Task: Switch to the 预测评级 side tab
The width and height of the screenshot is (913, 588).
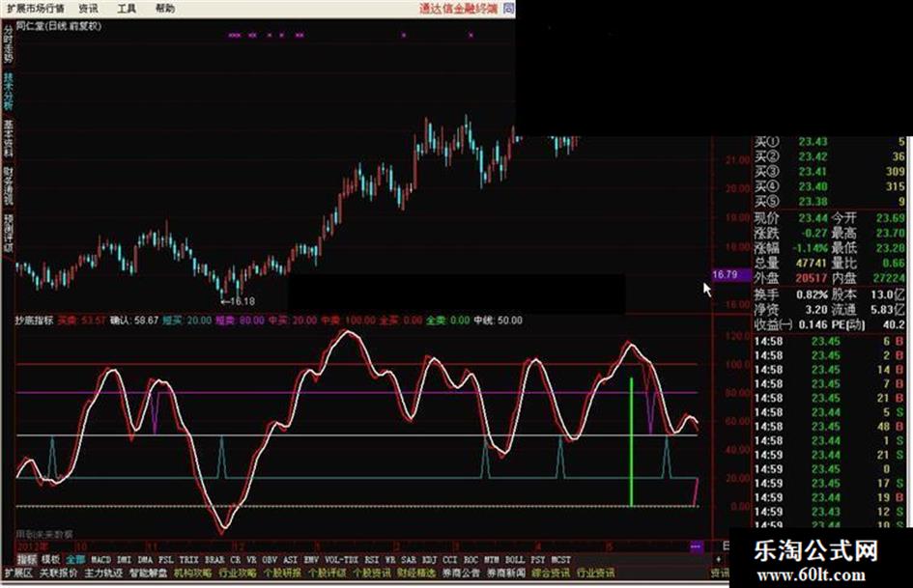Action: pyautogui.click(x=8, y=233)
